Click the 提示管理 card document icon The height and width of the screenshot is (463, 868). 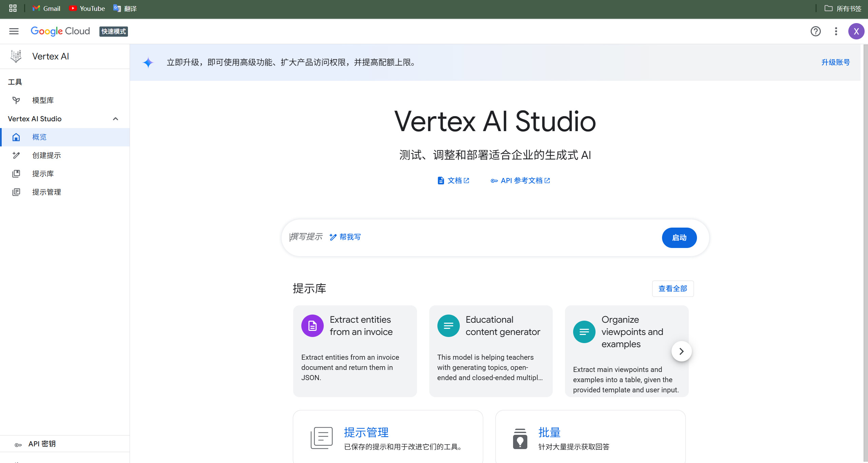[x=321, y=438]
